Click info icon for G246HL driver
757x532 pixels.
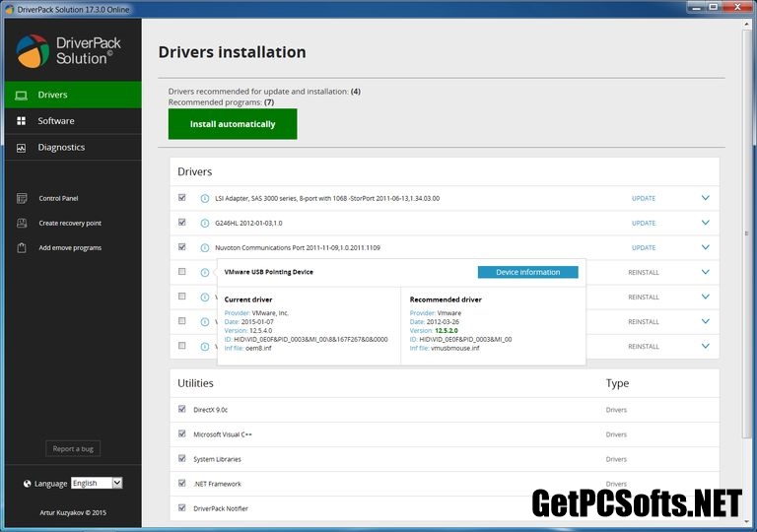205,223
